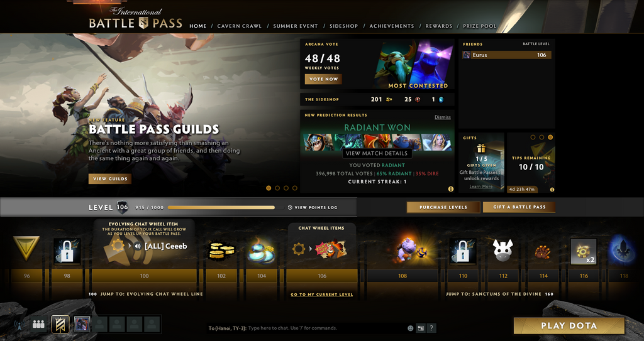This screenshot has width=644, height=341.
Task: Click the level progress bar
Action: pos(226,207)
